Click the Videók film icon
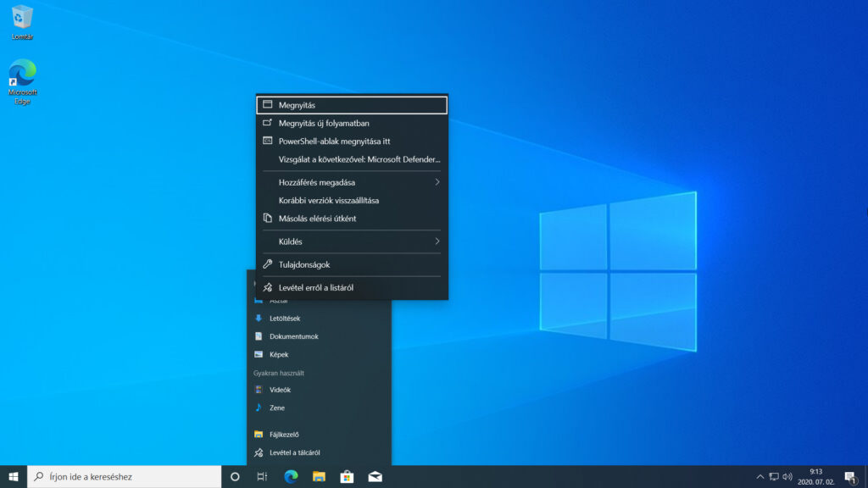Viewport: 868px width, 488px height. click(x=259, y=390)
